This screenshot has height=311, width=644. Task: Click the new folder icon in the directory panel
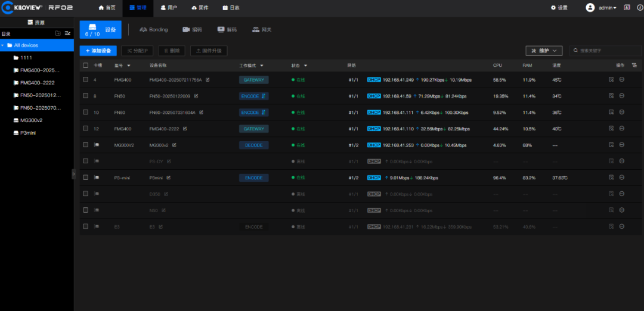pos(58,33)
